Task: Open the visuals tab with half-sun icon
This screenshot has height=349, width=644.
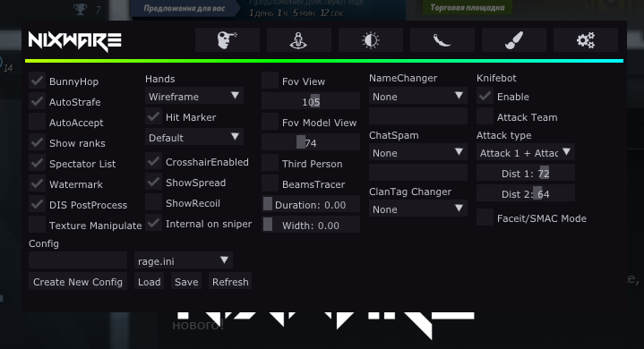Action: coord(371,39)
